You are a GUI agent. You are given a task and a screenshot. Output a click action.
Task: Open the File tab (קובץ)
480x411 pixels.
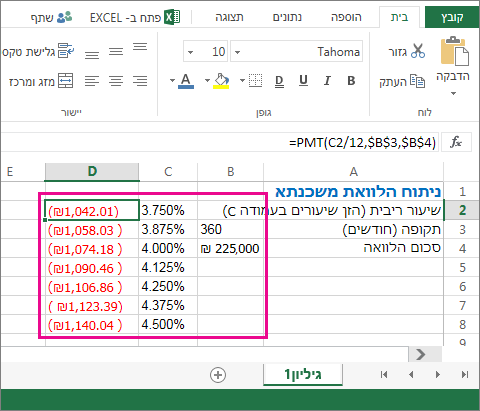(x=452, y=17)
